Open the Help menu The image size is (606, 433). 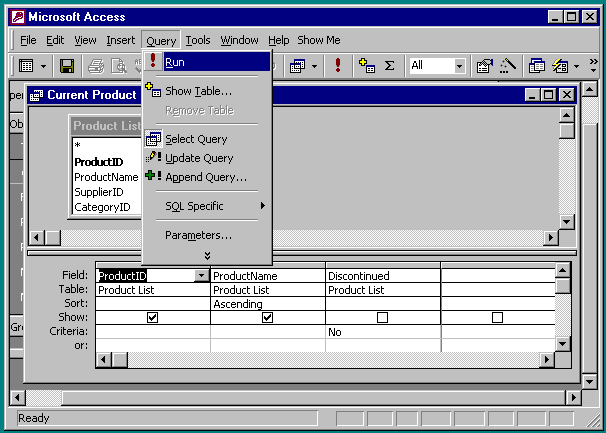279,40
